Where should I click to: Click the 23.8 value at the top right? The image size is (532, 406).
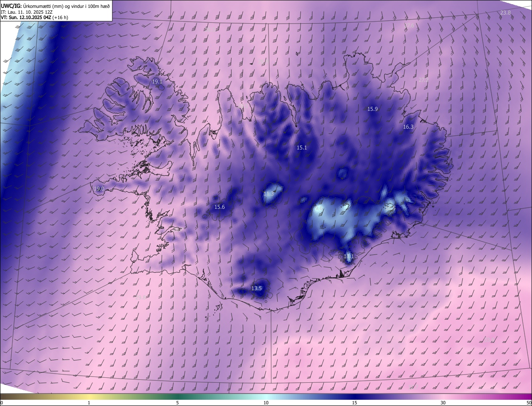[x=505, y=13]
